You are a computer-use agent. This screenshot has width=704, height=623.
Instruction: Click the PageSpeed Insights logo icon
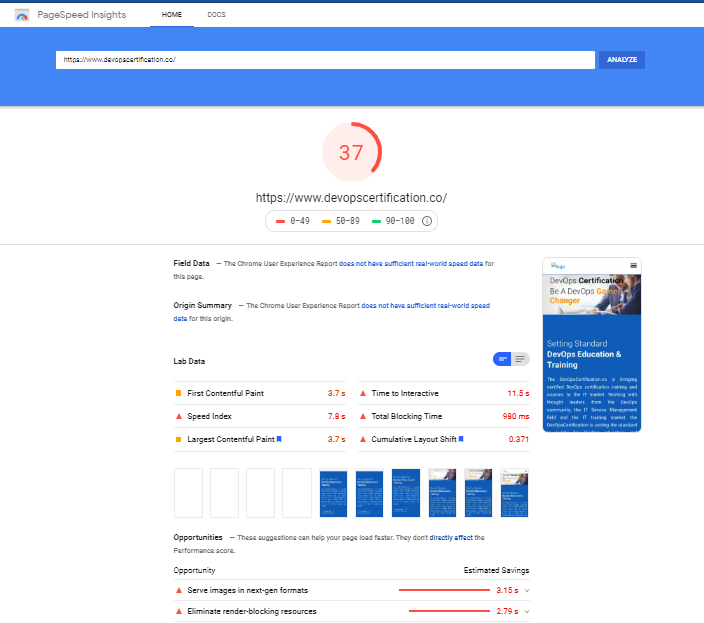pos(22,15)
